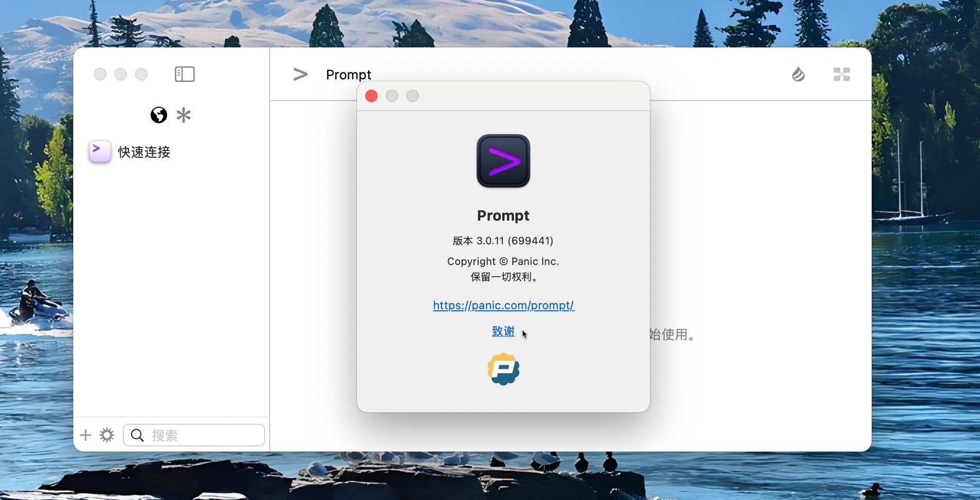This screenshot has width=980, height=500.
Task: Click the Copyright © Panic Inc. text
Action: coord(503,261)
